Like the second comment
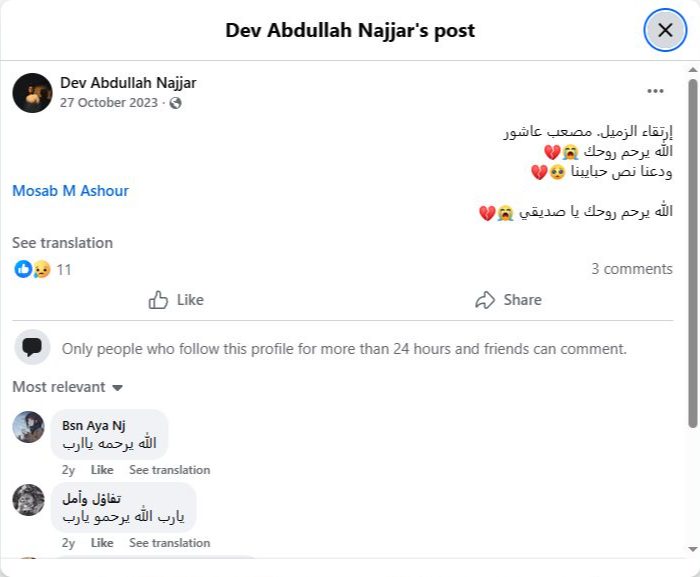The width and height of the screenshot is (700, 577). coord(102,543)
